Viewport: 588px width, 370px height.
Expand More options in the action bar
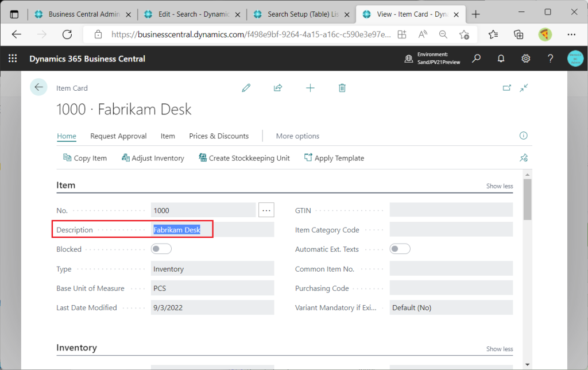click(298, 136)
